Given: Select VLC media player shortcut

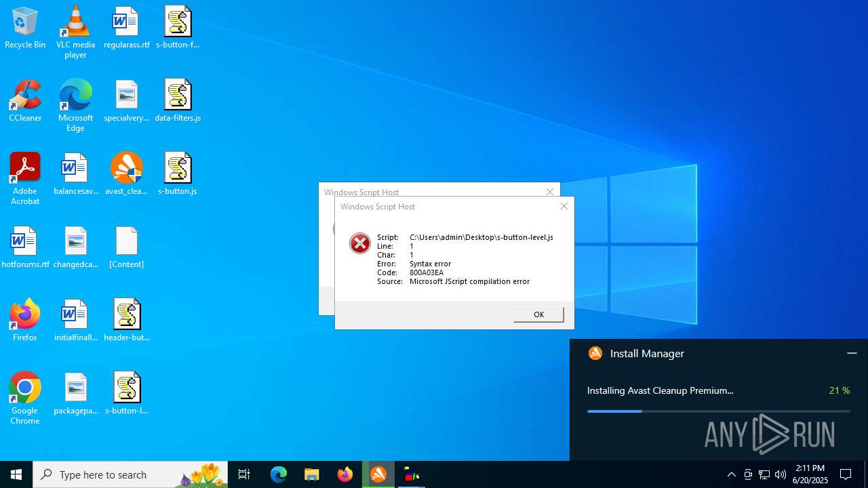Looking at the screenshot, I should click(x=75, y=33).
